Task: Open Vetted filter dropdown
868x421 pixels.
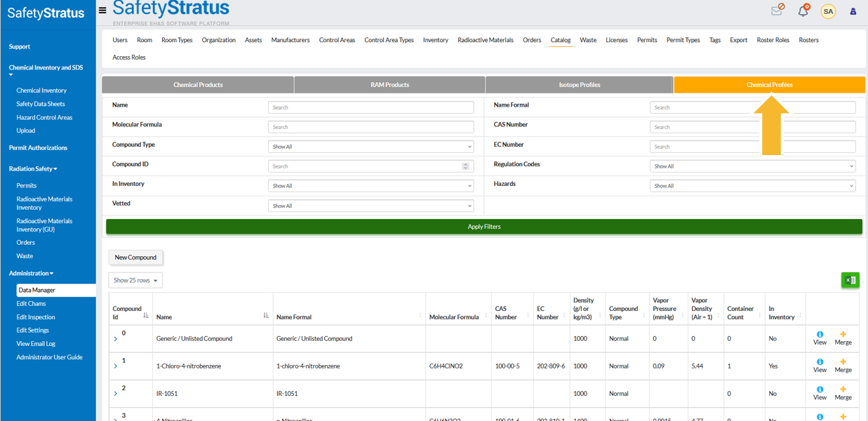Action: pos(370,206)
